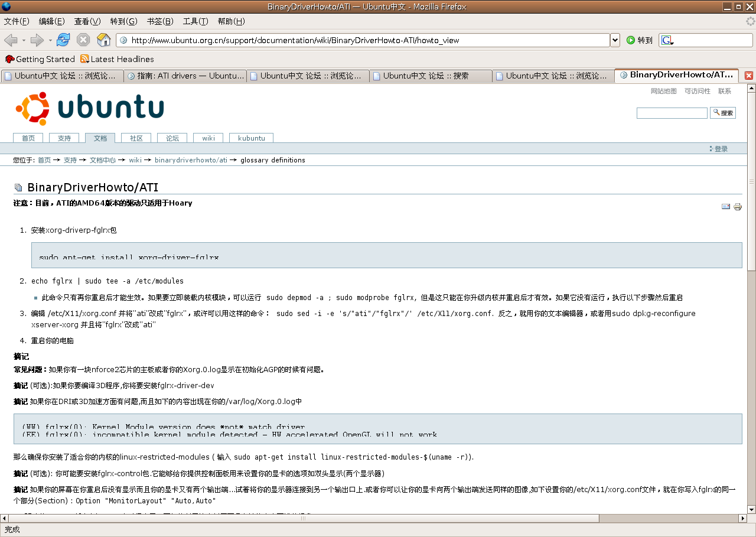756x537 pixels.
Task: Click the vertical scrollbar down arrow
Action: pyautogui.click(x=751, y=509)
